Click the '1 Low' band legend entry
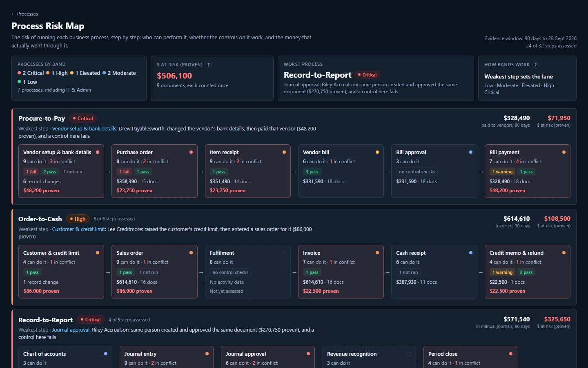Screen dimensions: 588x368 [27, 82]
